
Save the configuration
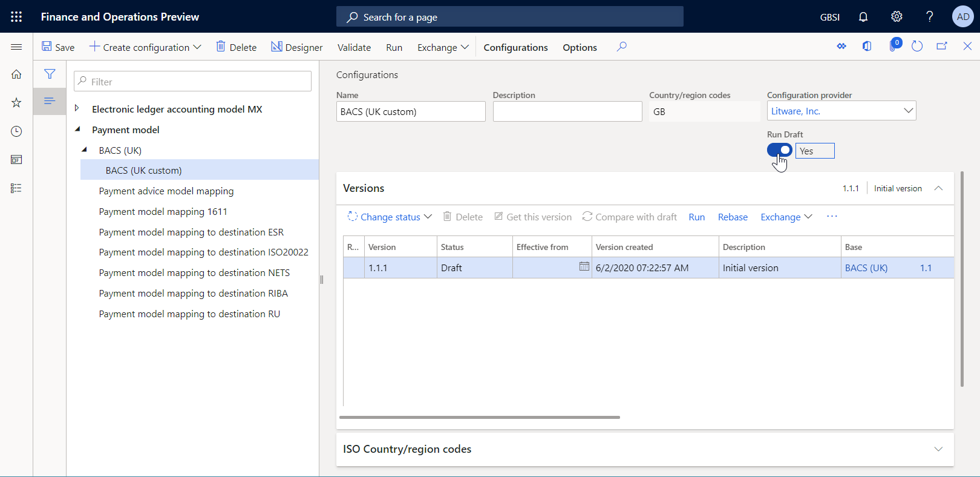[x=58, y=47]
